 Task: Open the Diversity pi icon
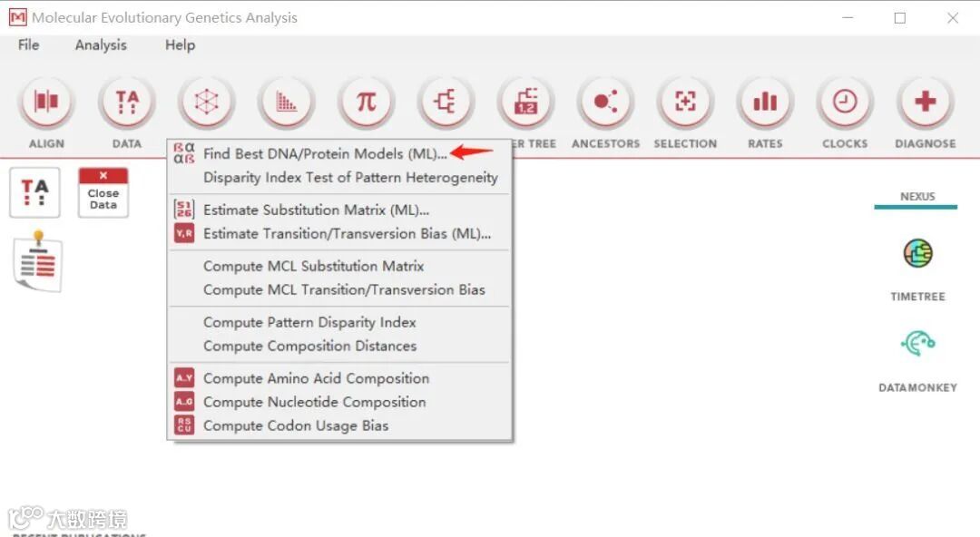click(367, 102)
